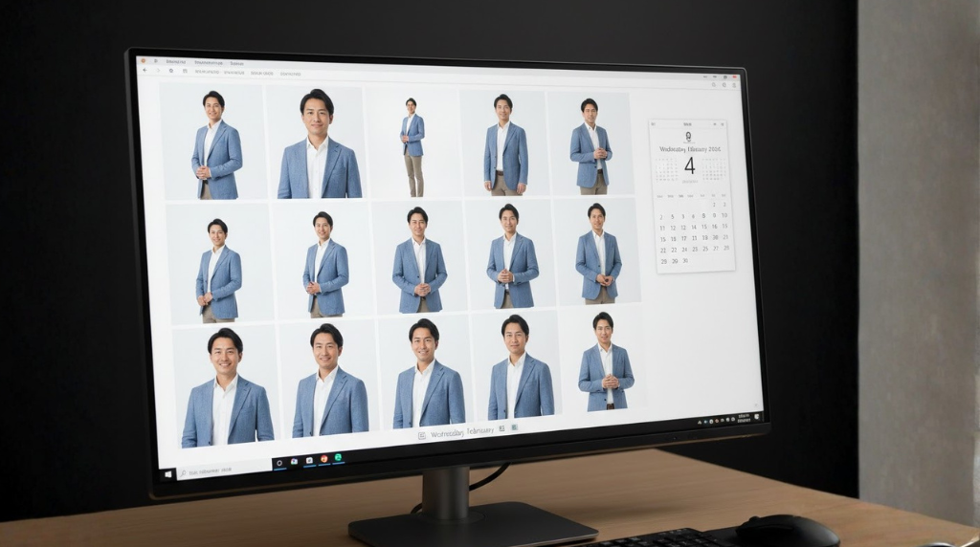The height and width of the screenshot is (547, 980).
Task: Select date 10 in the calendar
Action: [x=724, y=215]
